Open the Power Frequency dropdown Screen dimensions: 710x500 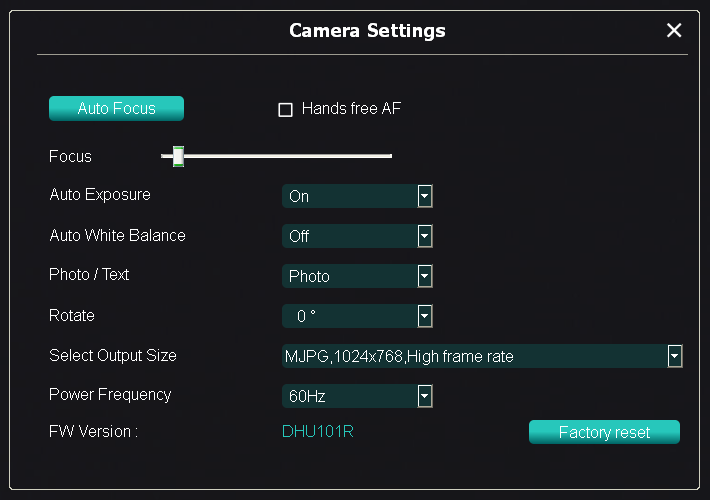point(357,396)
